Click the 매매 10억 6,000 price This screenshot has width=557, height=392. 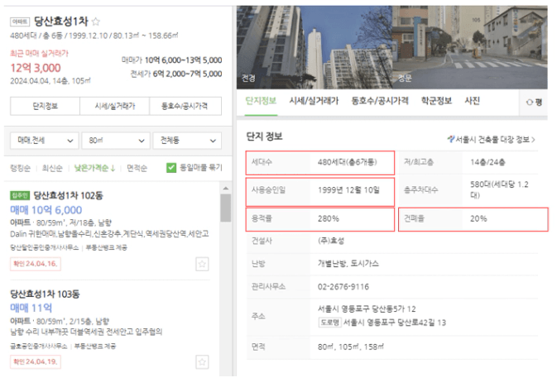[46, 210]
